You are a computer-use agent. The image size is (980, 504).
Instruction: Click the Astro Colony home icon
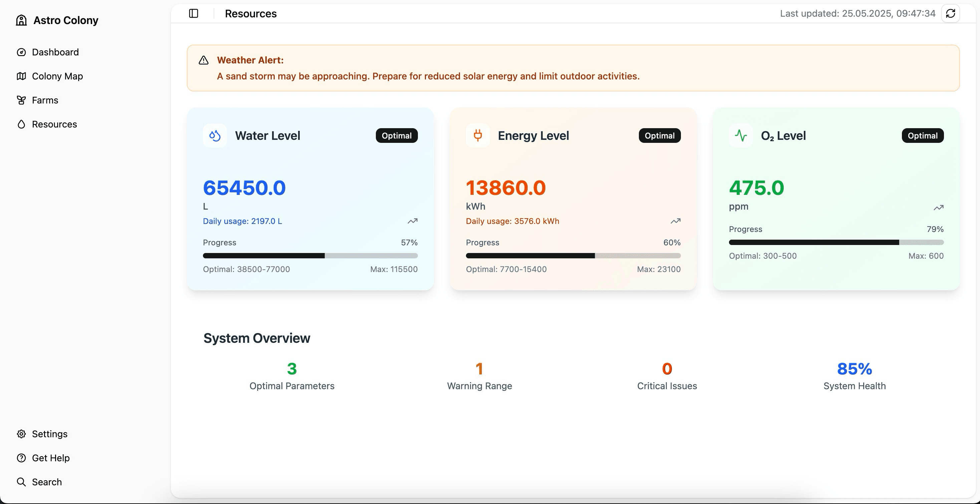(21, 20)
